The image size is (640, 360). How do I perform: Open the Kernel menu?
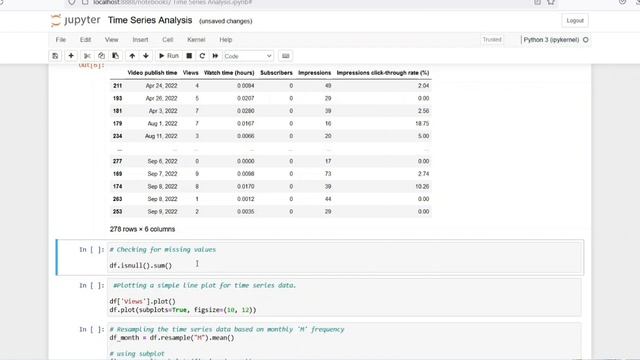196,40
